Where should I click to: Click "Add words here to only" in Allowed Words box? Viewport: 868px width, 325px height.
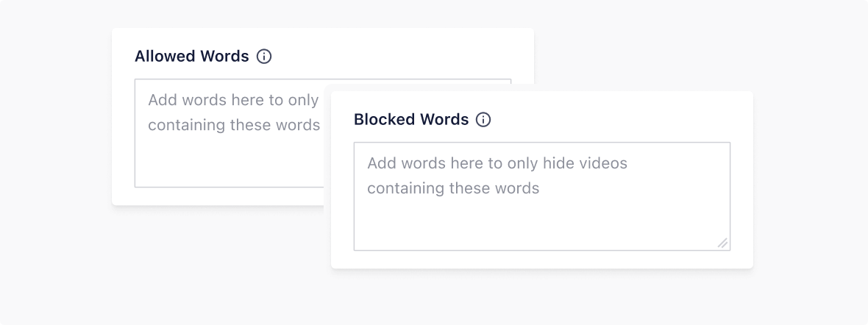pos(234,100)
